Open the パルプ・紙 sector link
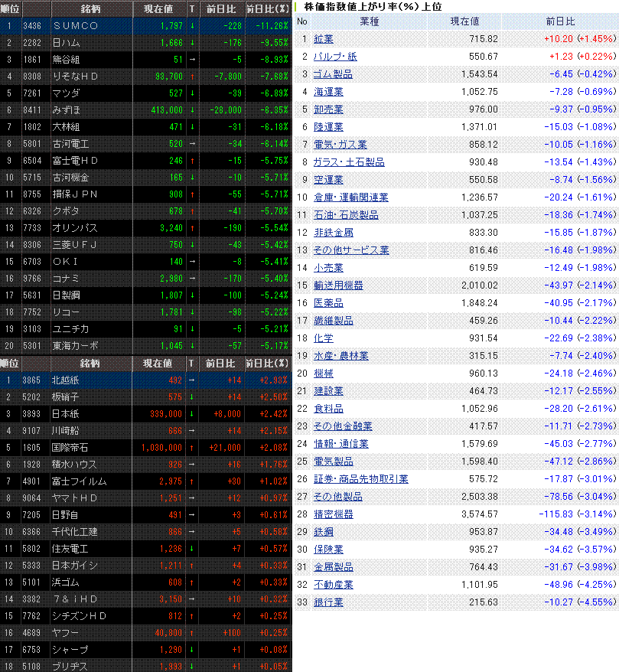This screenshot has height=672, width=619. [x=335, y=57]
